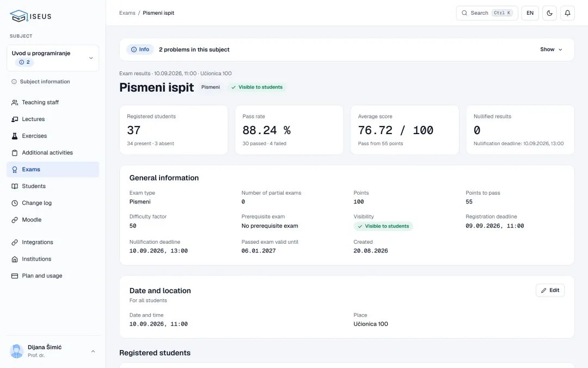
Task: Click the passed exam valid date 06.01.2027
Action: pos(259,251)
